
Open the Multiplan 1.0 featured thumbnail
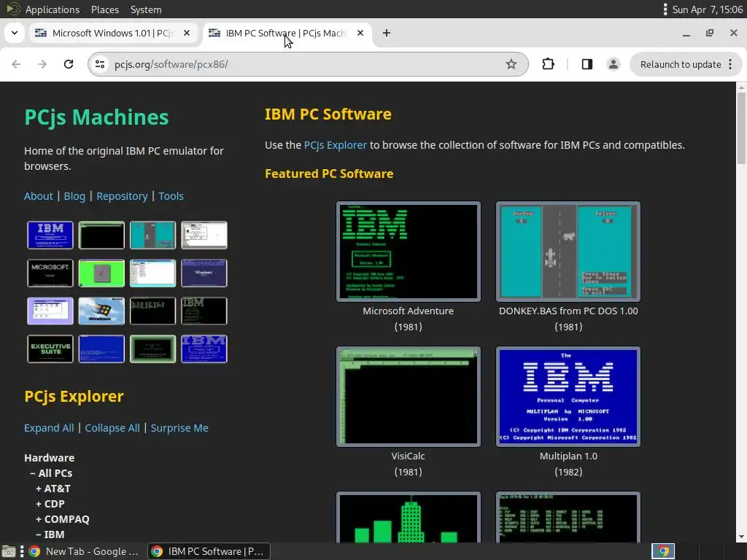point(568,397)
